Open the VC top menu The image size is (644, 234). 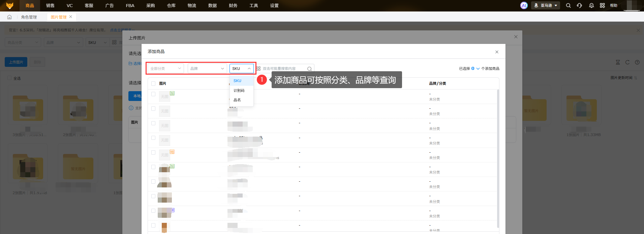pos(70,5)
